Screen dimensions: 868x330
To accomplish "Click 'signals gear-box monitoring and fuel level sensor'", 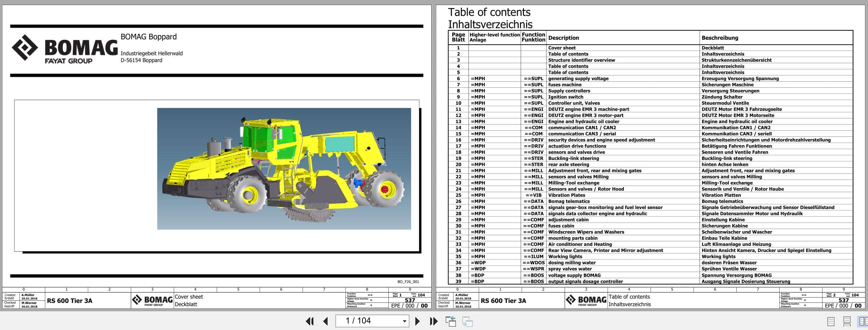I will click(x=605, y=207).
